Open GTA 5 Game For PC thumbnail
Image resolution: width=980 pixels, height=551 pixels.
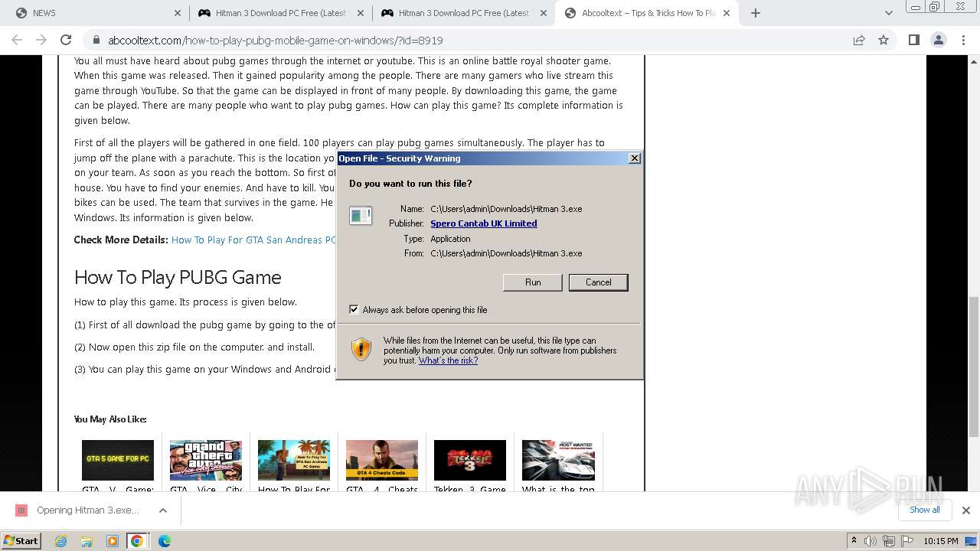118,460
